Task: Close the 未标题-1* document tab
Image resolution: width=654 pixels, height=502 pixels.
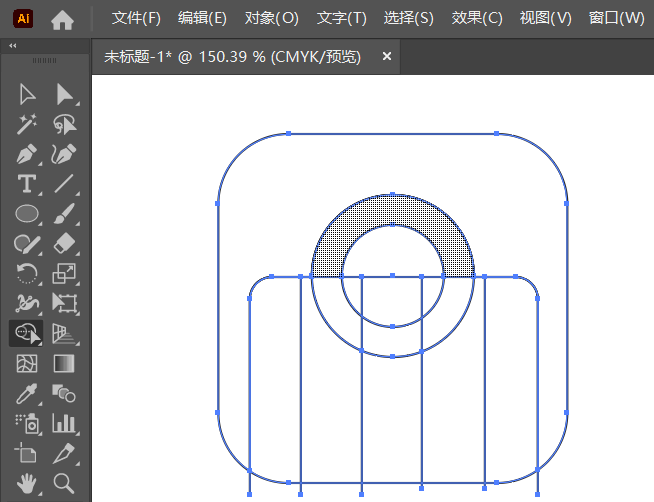Action: click(x=387, y=56)
